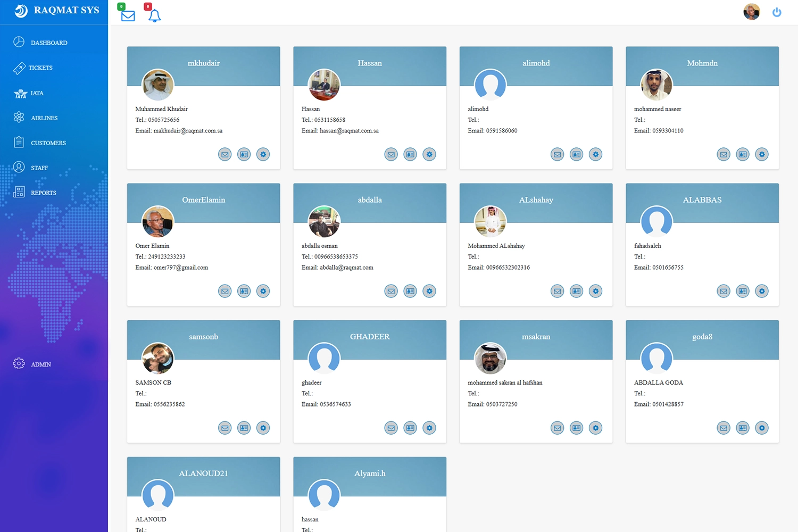Click the msakran staff photo
The width and height of the screenshot is (798, 532).
click(x=491, y=359)
